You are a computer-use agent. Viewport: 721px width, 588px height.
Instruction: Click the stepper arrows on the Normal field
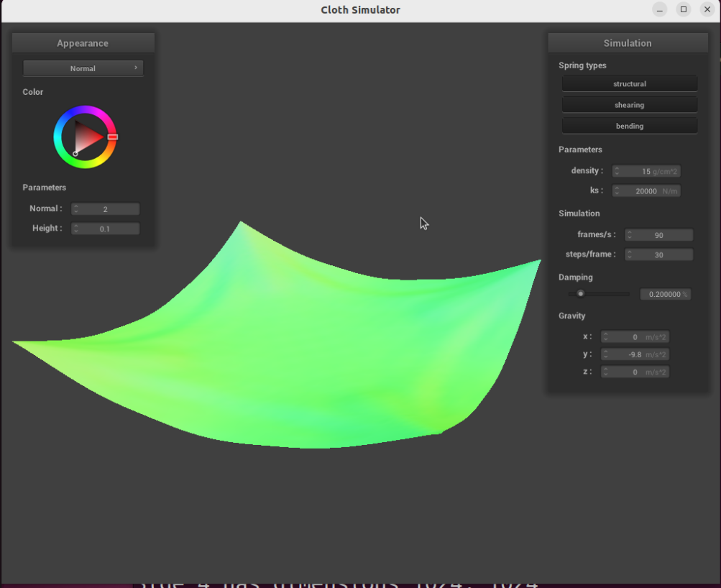point(76,209)
